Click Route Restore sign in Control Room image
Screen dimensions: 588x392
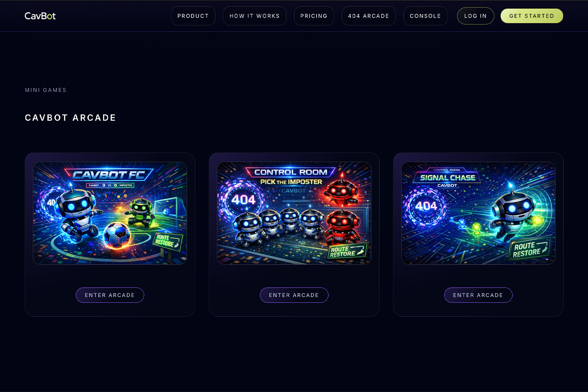348,251
